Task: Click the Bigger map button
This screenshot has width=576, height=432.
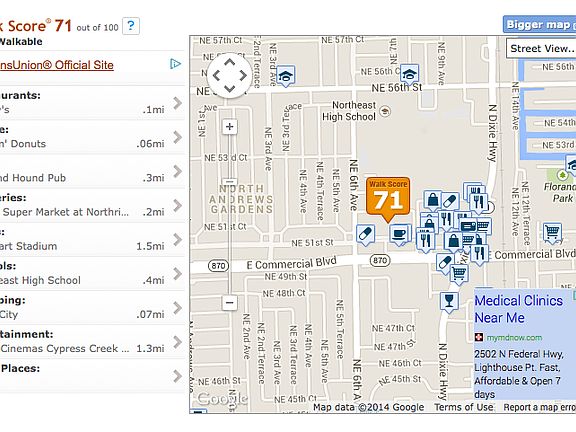Action: pos(539,25)
